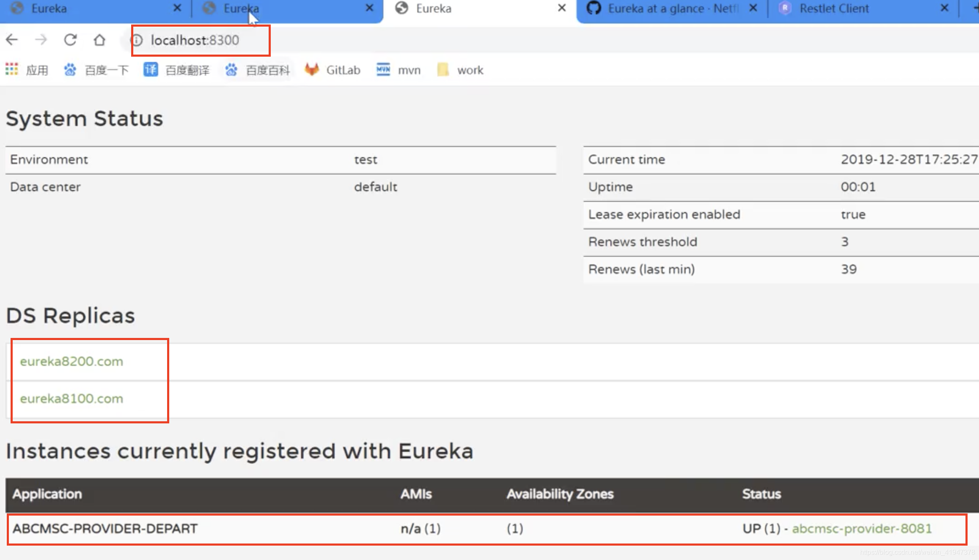Click the Application column header
The width and height of the screenshot is (979, 560).
pyautogui.click(x=47, y=494)
